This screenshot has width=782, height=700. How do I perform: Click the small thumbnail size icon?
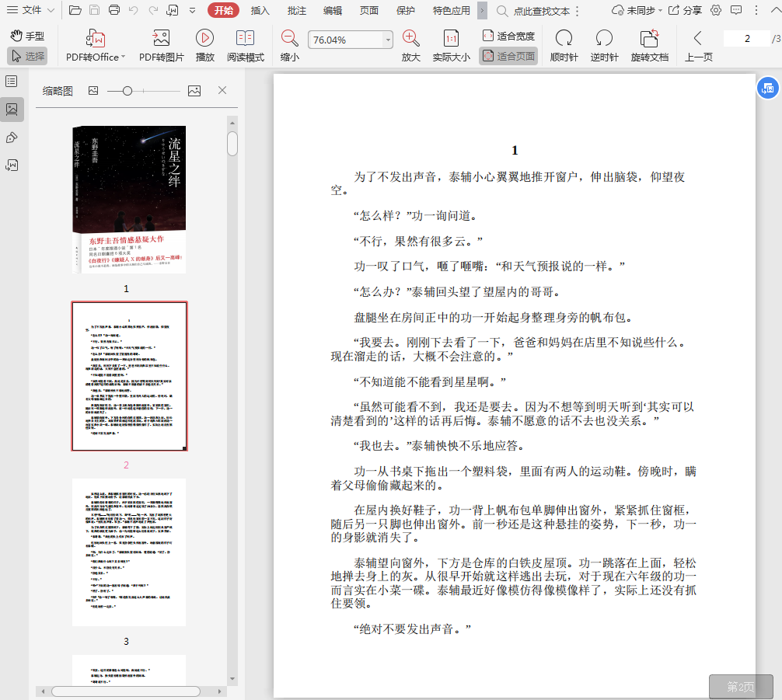click(93, 91)
